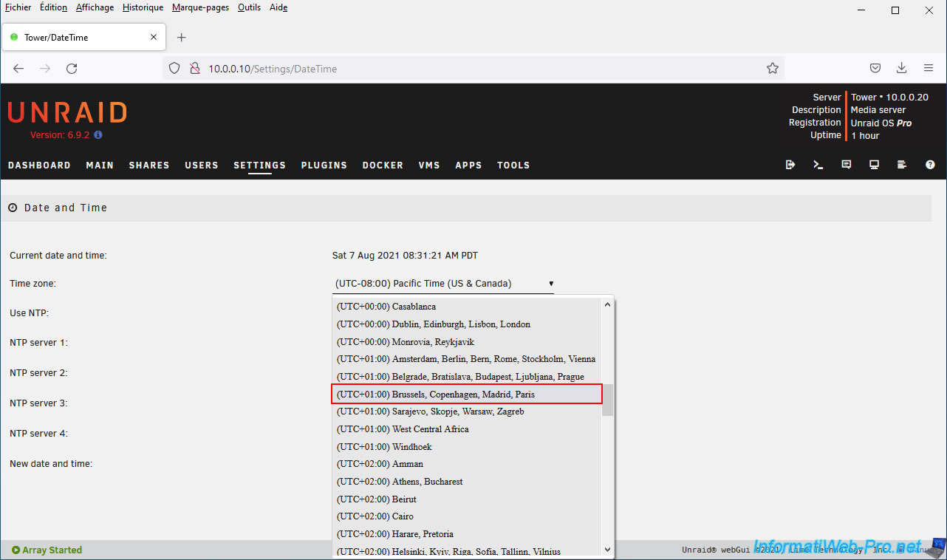Open the Marque-pages browser menu
Screen dimensions: 947x560
click(x=200, y=7)
